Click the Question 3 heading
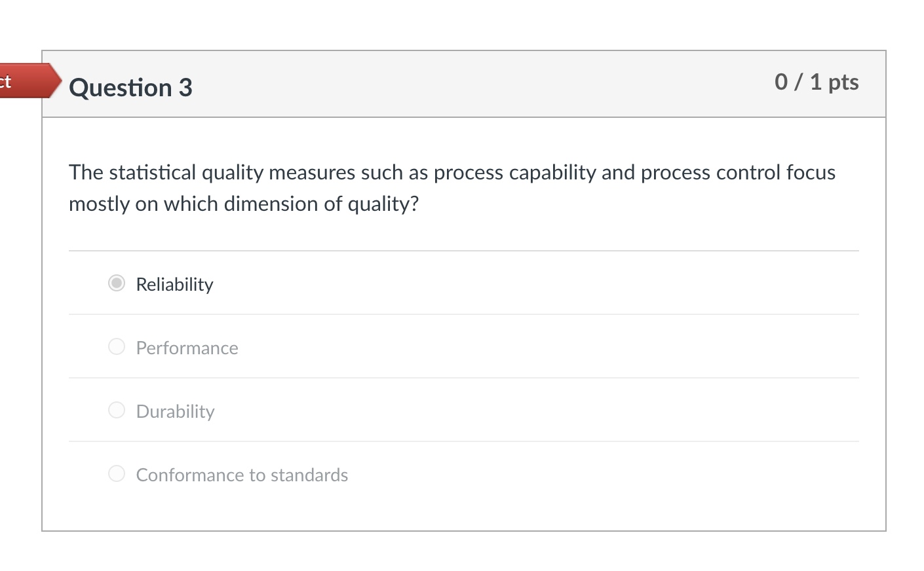Viewport: 924px width, 571px height. (x=130, y=87)
